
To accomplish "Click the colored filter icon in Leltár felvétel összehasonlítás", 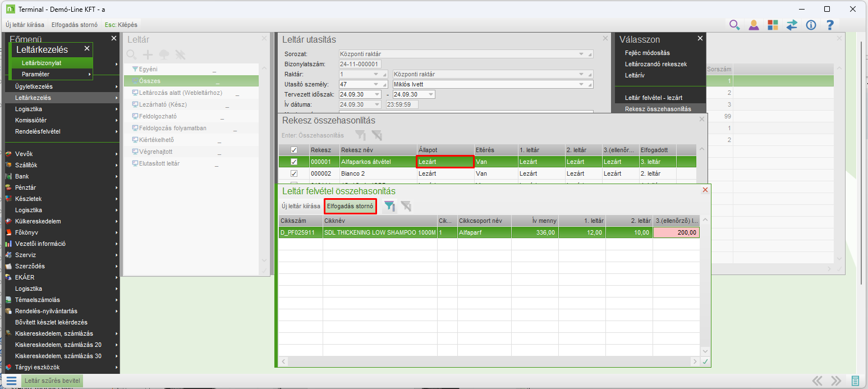I will 389,206.
